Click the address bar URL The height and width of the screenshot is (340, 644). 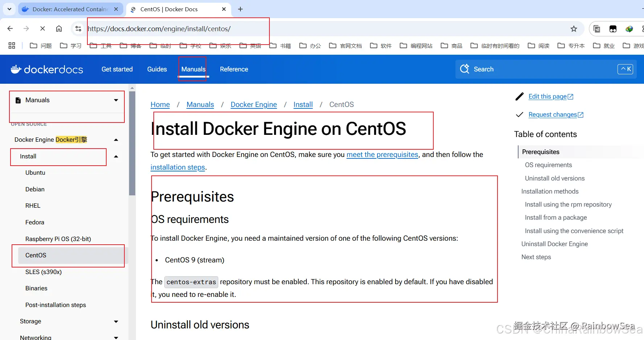(x=159, y=29)
